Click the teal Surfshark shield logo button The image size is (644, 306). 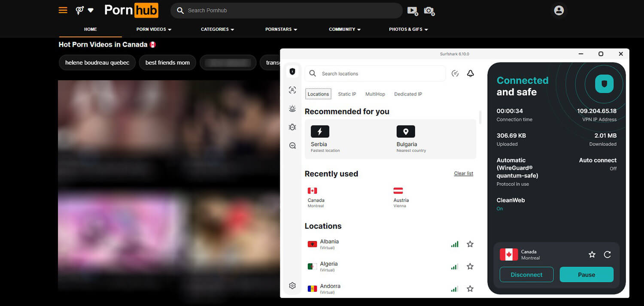(x=604, y=84)
